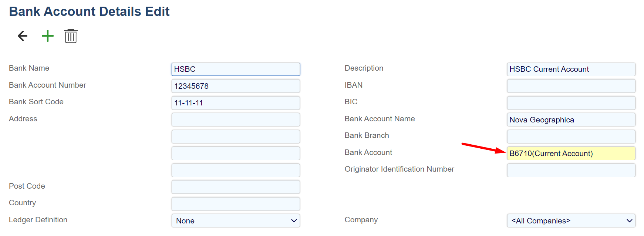This screenshot has height=236, width=644.
Task: Click the yellow Bank Account field
Action: pyautogui.click(x=571, y=154)
